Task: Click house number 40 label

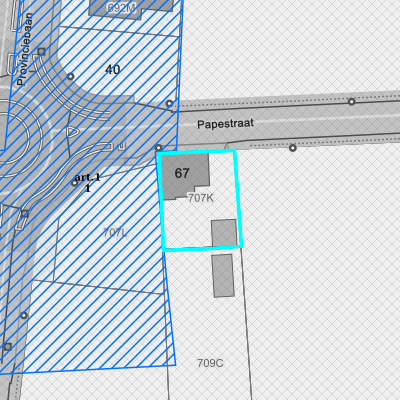Action: [x=112, y=70]
